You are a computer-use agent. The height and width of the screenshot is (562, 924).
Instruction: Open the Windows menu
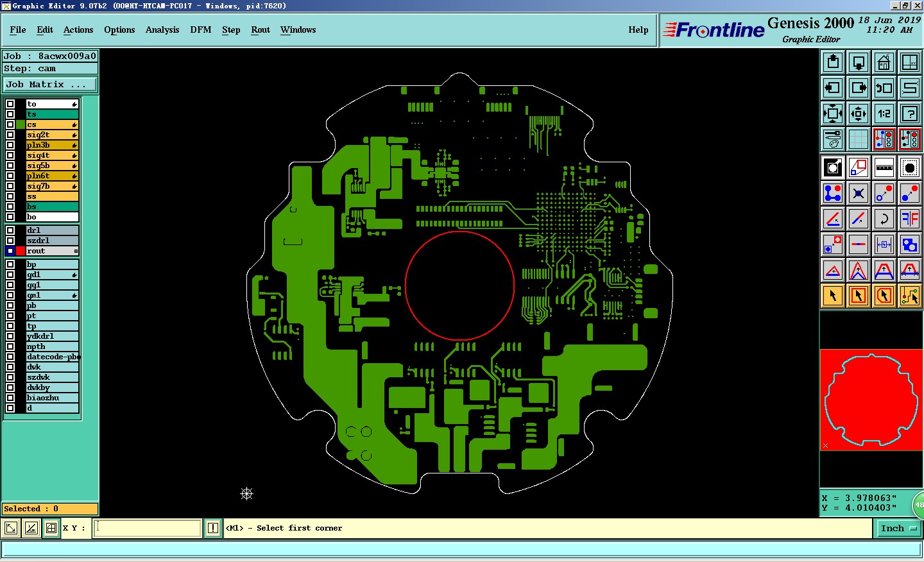click(298, 30)
